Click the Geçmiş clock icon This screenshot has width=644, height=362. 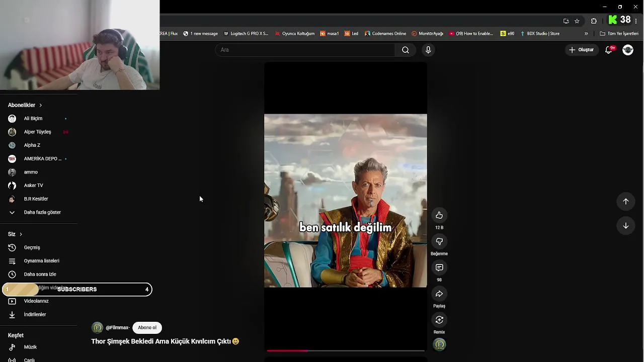[12, 247]
